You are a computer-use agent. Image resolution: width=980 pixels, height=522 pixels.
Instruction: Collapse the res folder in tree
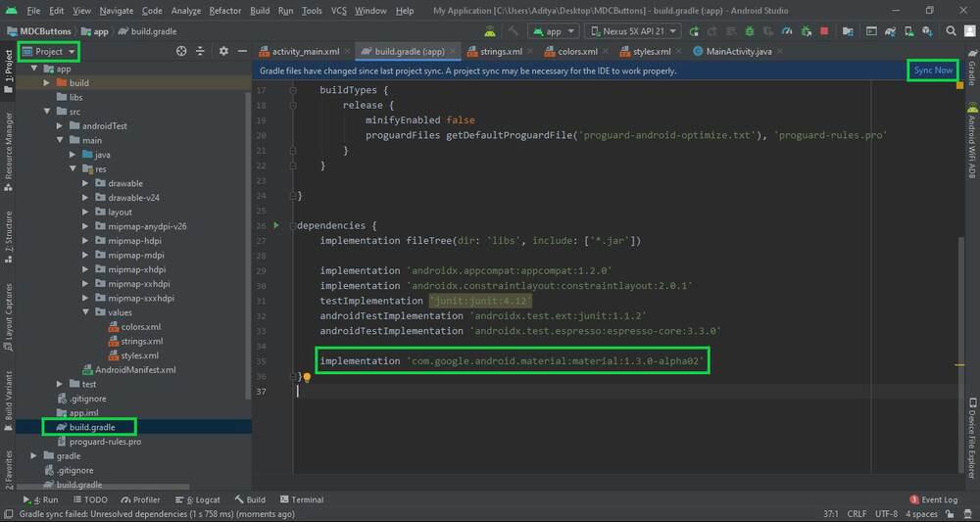click(x=73, y=168)
